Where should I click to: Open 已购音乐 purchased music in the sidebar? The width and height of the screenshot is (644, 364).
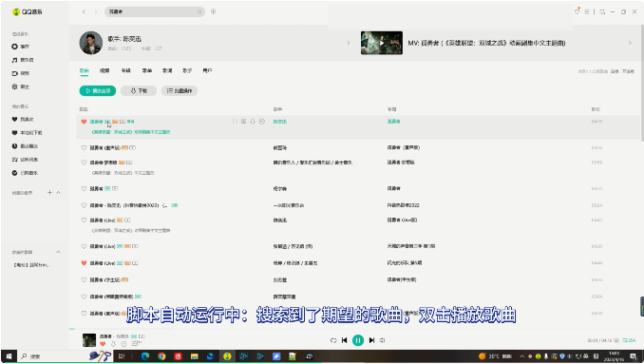[x=25, y=173]
